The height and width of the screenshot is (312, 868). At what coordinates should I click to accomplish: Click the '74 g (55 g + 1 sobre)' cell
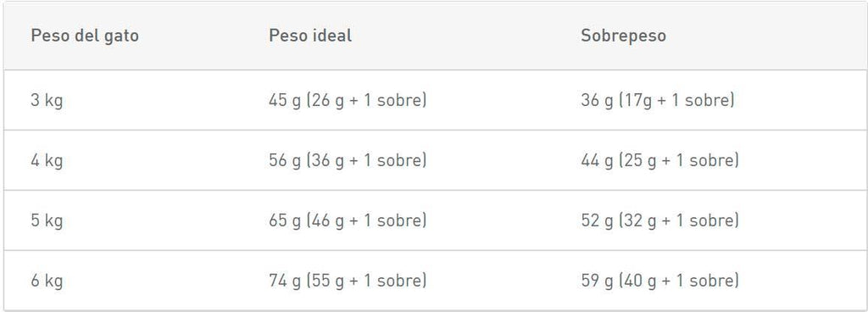point(348,281)
